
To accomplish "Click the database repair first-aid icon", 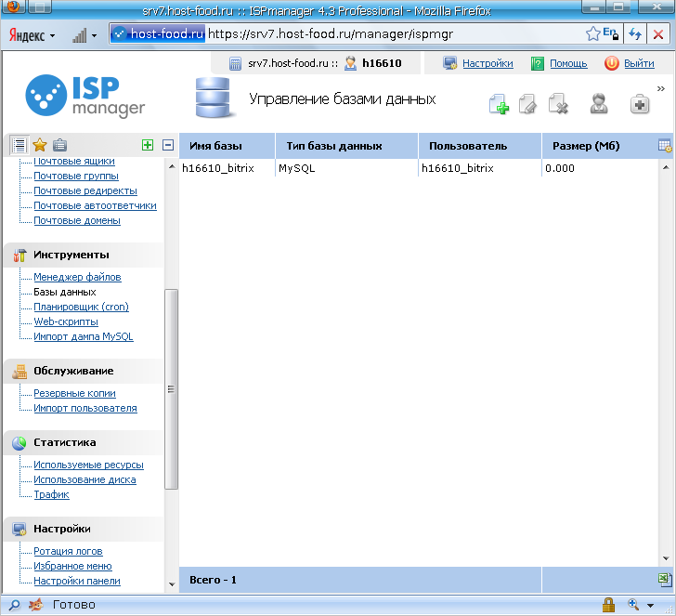I will point(640,104).
